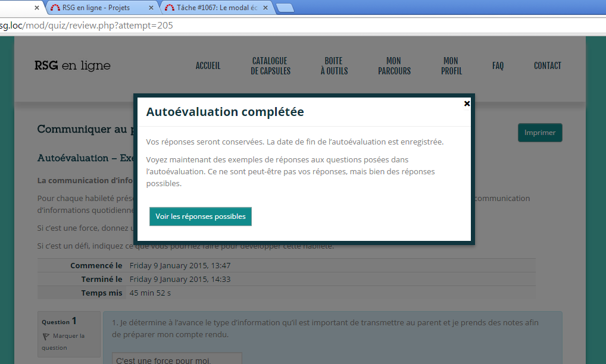Open a new browser tab

click(x=285, y=8)
